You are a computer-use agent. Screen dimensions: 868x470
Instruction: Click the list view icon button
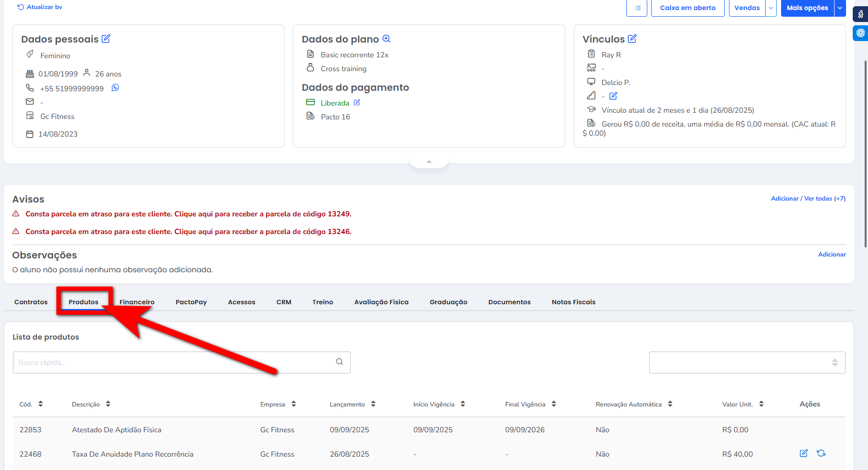(x=637, y=8)
